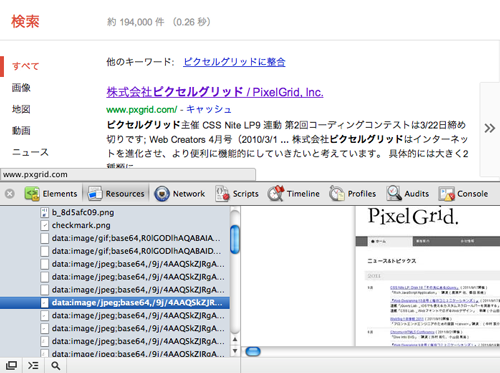Expand instant preview double chevron

pos(490,128)
